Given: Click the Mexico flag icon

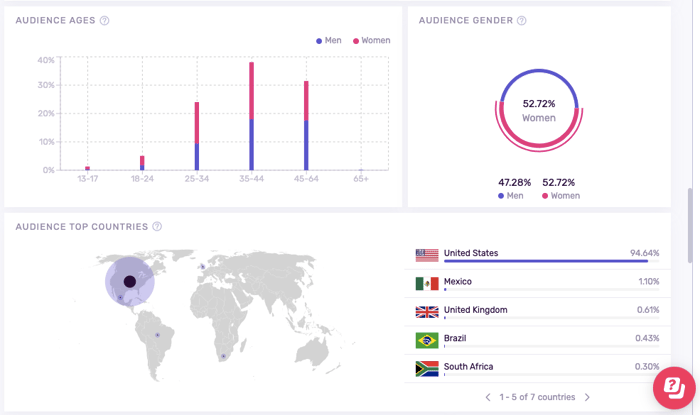Looking at the screenshot, I should 427,283.
